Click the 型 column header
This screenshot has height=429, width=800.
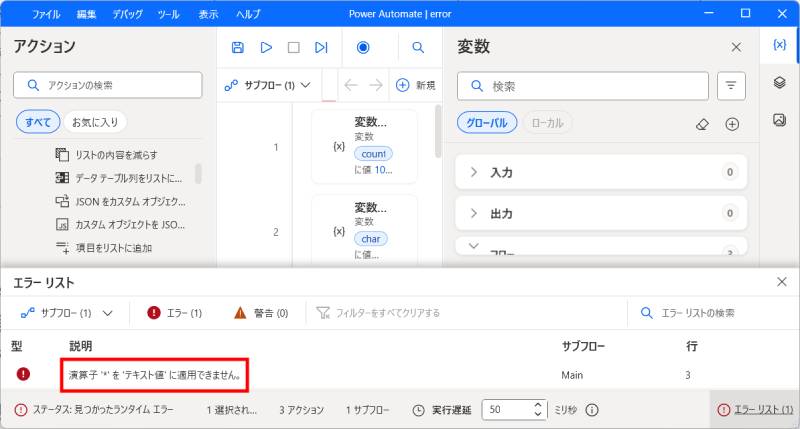point(17,346)
